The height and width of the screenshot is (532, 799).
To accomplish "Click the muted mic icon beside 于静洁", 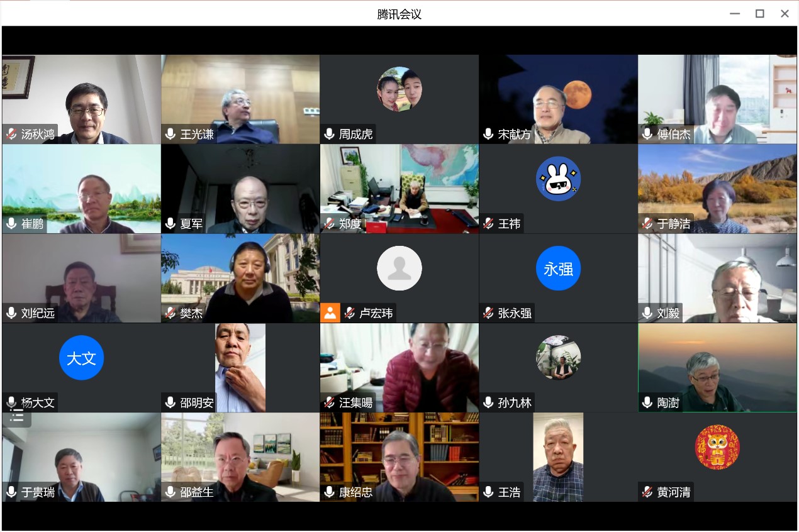I will coord(647,223).
